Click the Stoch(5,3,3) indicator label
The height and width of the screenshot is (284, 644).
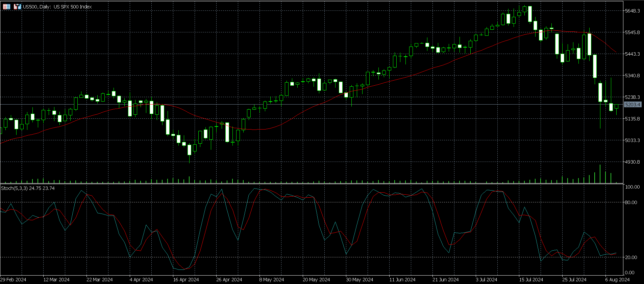pyautogui.click(x=28, y=188)
